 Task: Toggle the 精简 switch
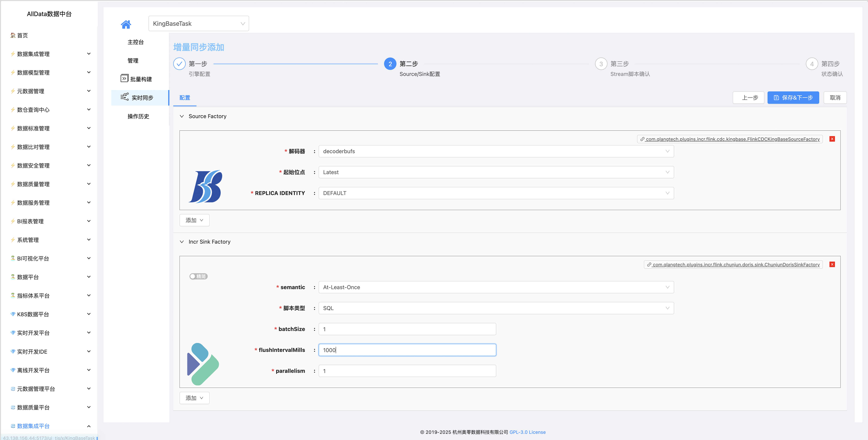point(198,276)
